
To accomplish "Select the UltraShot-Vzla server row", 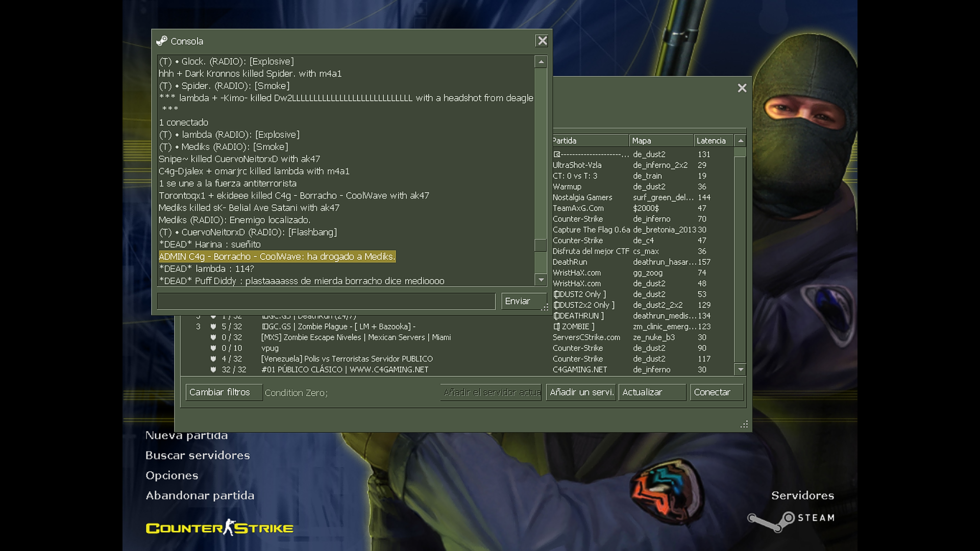I will (643, 165).
